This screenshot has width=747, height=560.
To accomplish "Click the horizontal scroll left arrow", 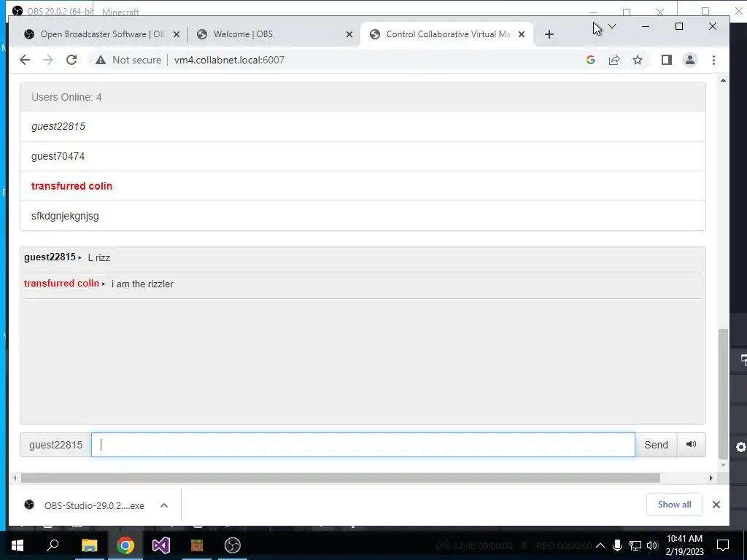I will point(15,478).
